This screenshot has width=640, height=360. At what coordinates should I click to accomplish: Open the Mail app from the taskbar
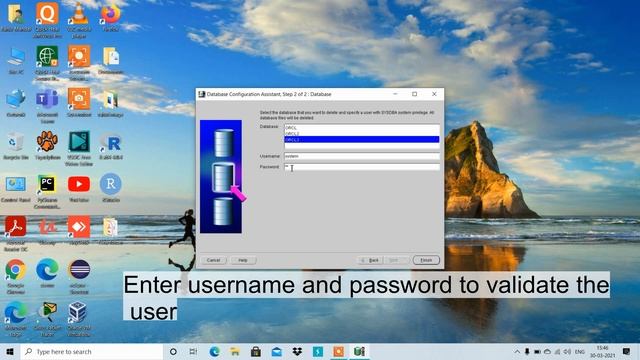click(x=277, y=351)
